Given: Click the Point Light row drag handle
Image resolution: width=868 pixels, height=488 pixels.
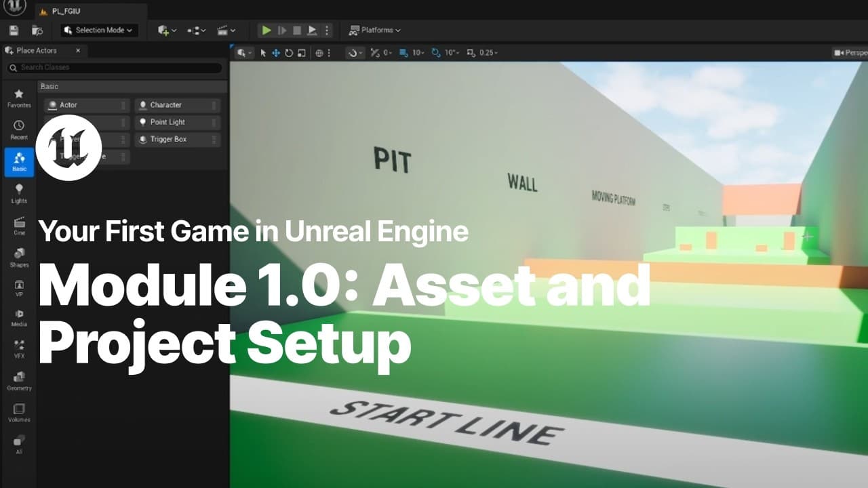Looking at the screenshot, I should 214,122.
